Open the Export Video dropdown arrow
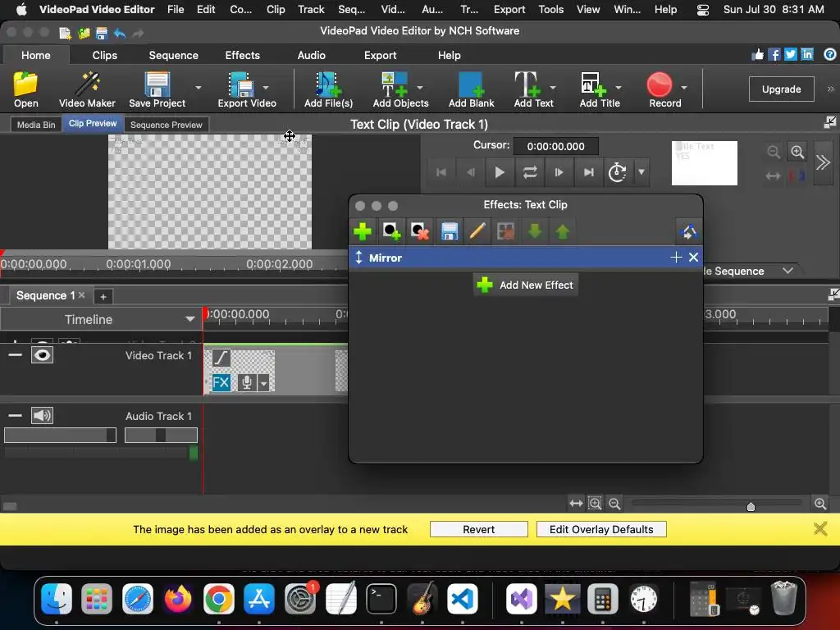Viewport: 840px width, 630px height. click(x=266, y=87)
